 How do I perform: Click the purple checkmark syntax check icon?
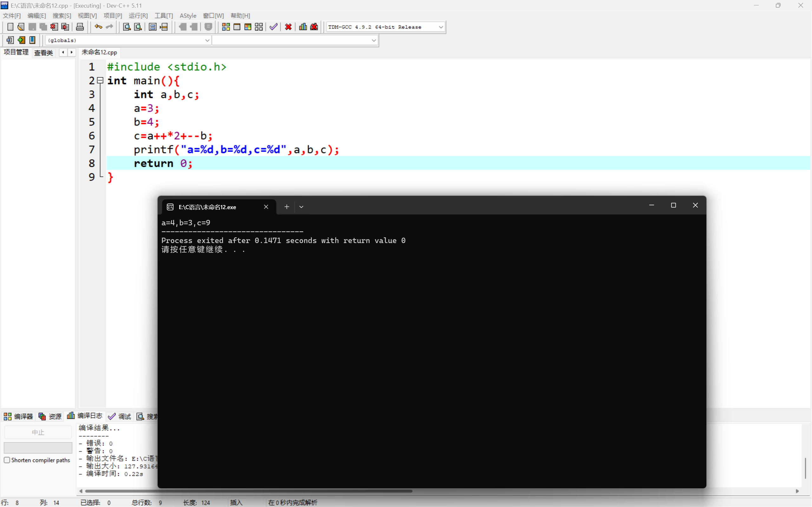[x=273, y=27]
